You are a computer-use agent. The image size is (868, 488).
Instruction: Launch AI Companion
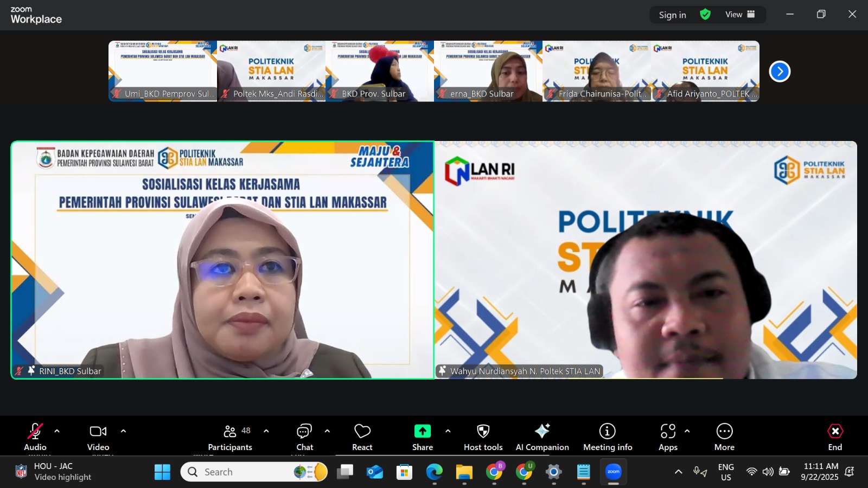[542, 436]
